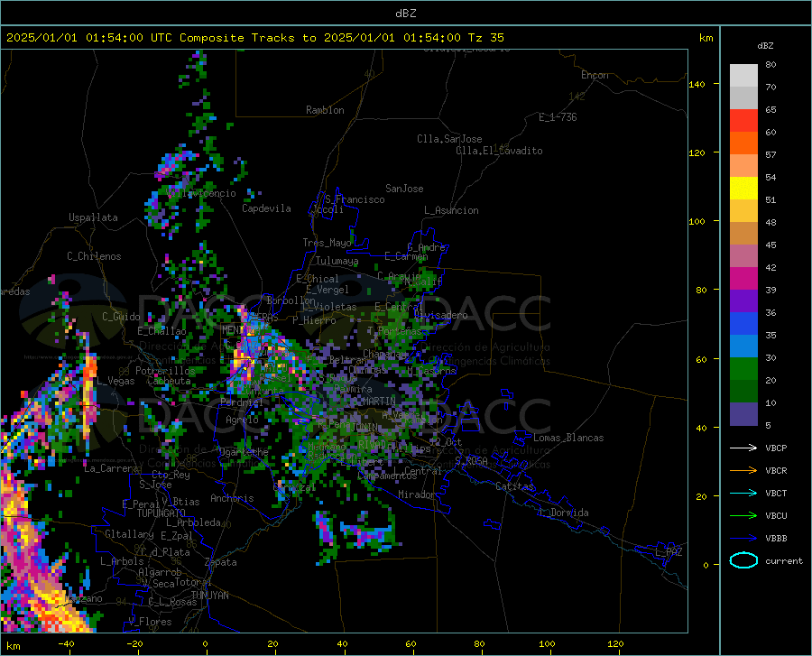Viewport: 812px width, 656px height.
Task: Click the 'L_PAZ' map label
Action: click(669, 552)
